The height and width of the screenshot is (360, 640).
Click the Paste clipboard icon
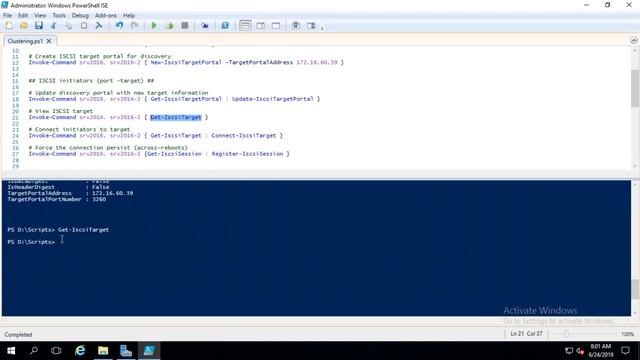[x=84, y=26]
